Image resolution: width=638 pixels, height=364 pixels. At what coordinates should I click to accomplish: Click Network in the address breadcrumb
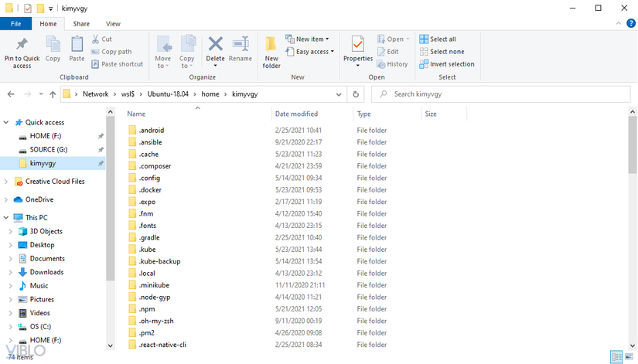[x=96, y=94]
